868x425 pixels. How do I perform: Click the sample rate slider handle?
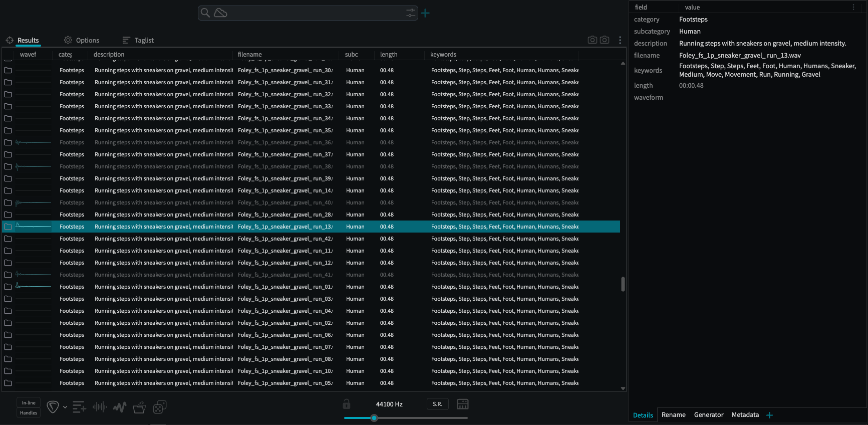[374, 418]
